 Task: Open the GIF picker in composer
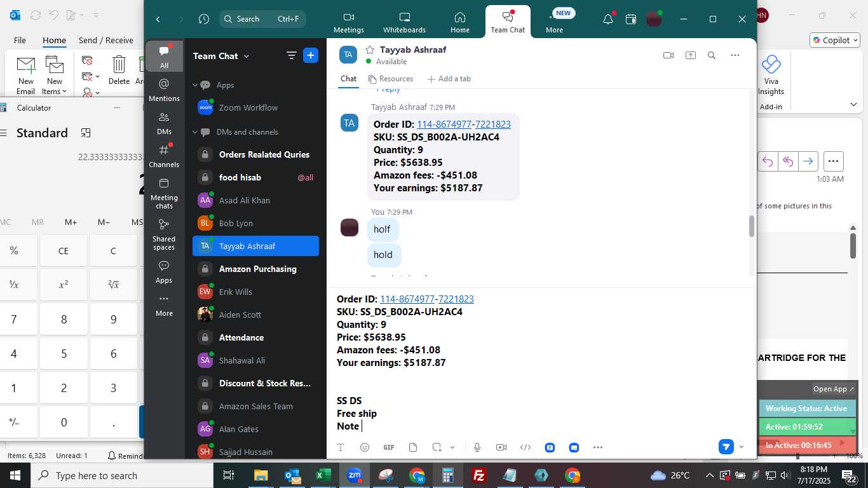tap(389, 447)
